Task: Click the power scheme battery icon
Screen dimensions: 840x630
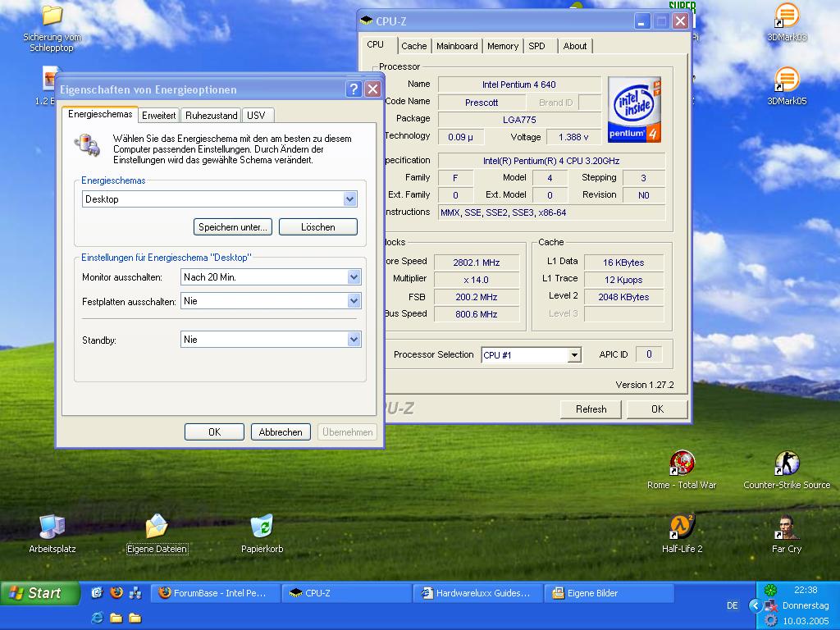Action: pyautogui.click(x=87, y=144)
